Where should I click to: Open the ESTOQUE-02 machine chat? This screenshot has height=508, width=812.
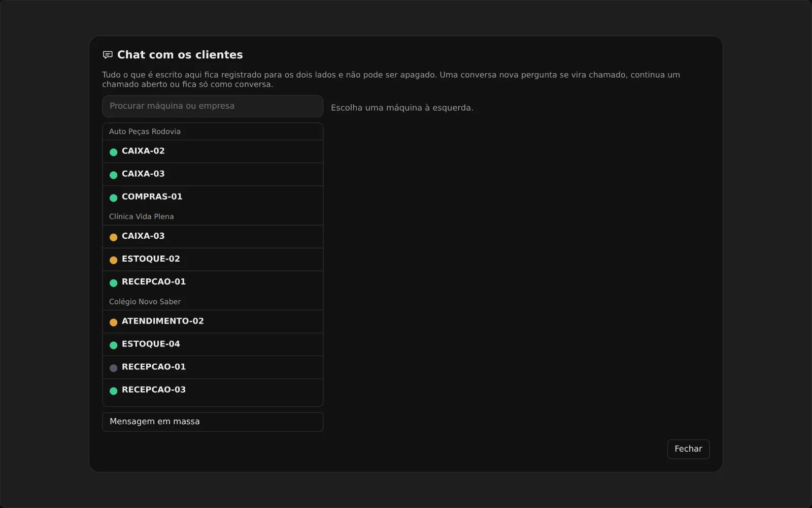pos(213,260)
